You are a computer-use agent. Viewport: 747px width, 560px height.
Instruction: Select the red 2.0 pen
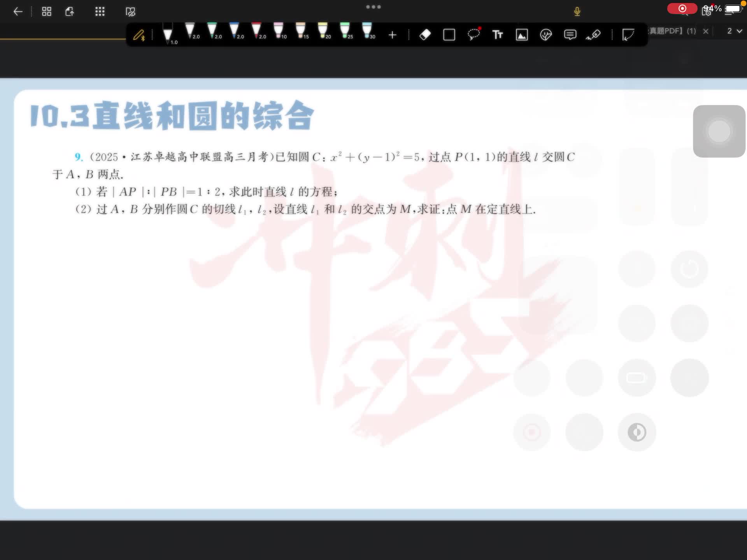click(257, 31)
